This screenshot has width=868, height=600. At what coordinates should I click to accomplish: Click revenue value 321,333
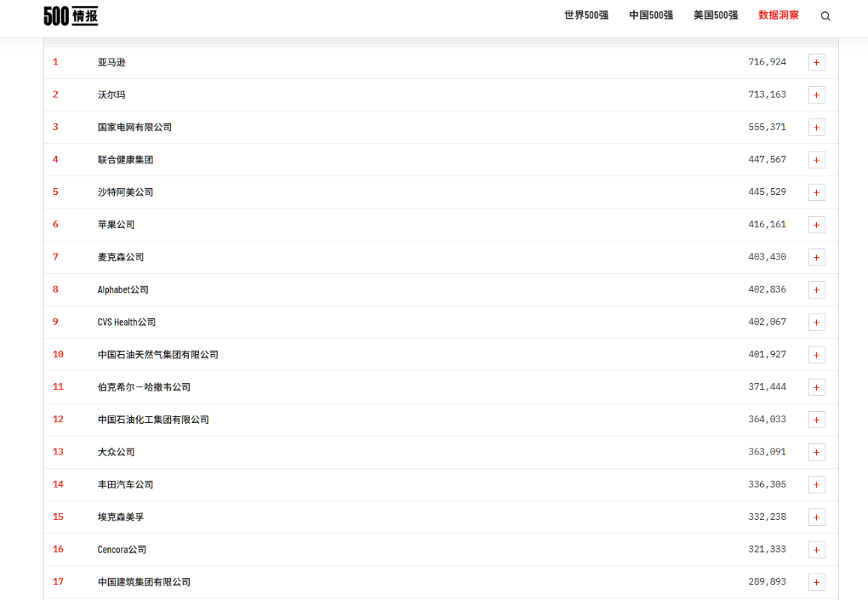[767, 549]
